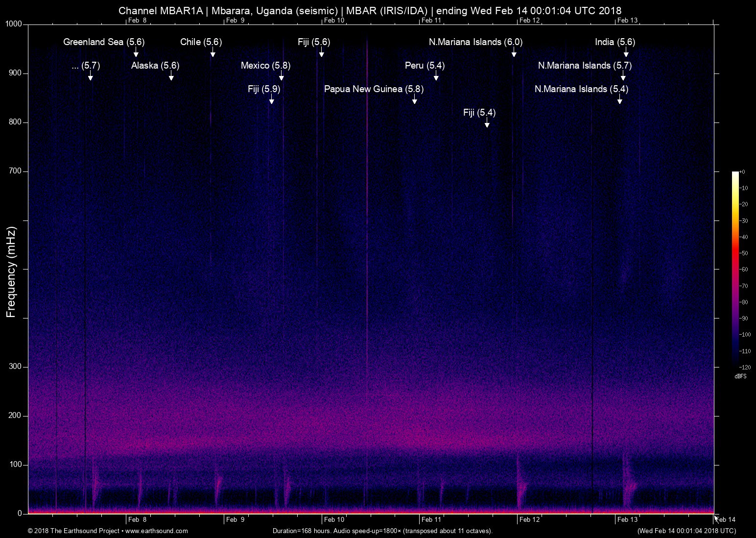
Task: Click the N.Mariana Islands (5.7) label
Action: coord(585,66)
